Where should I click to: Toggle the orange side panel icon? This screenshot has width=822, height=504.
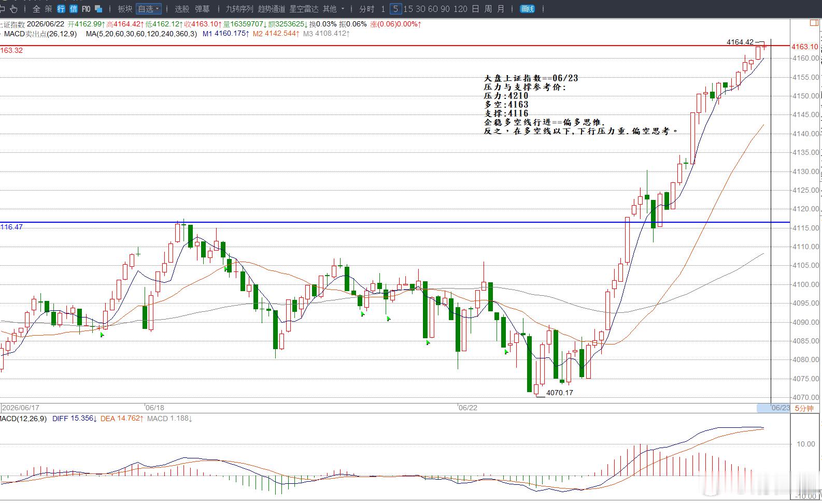814,23
